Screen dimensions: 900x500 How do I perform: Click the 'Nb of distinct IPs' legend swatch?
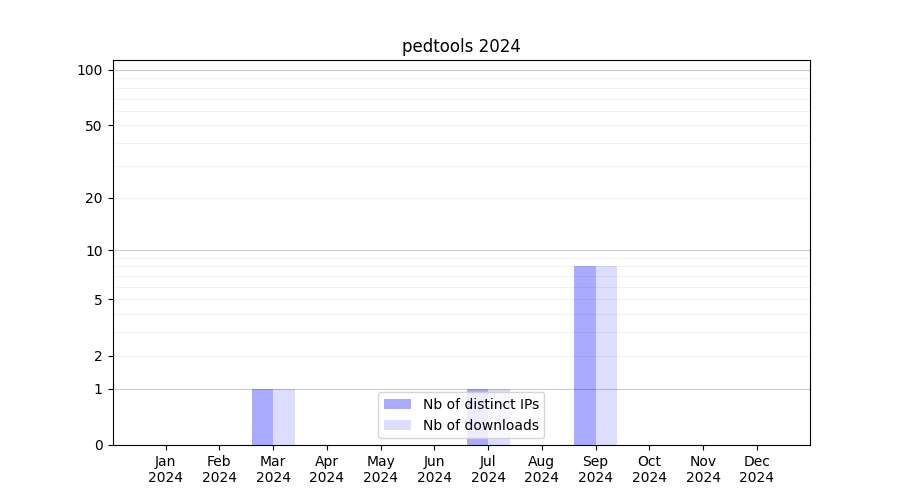397,404
